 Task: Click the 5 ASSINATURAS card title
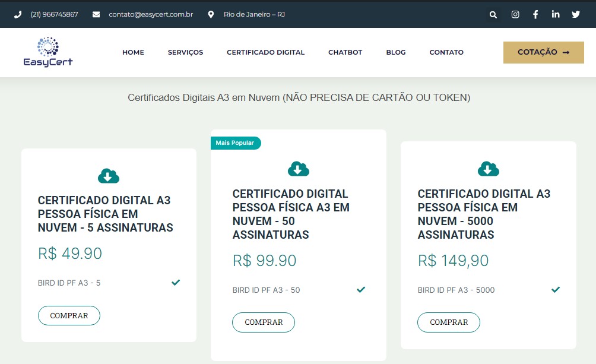point(105,214)
